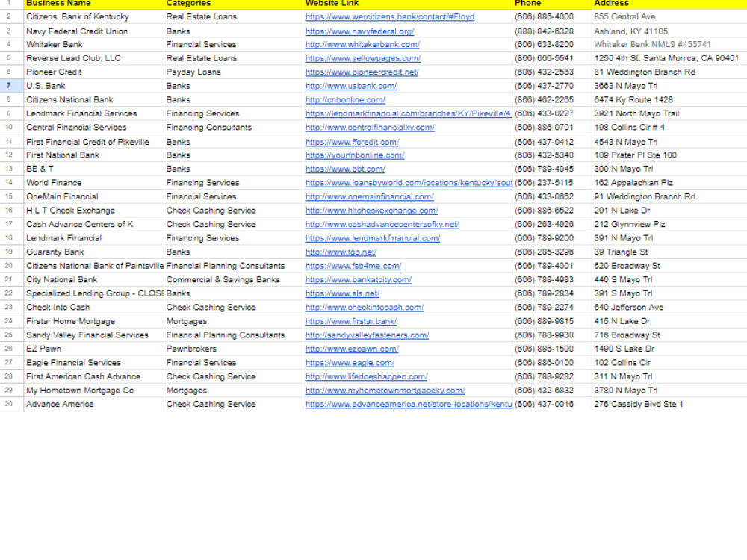Open the ezpawn.com link

pyautogui.click(x=352, y=348)
